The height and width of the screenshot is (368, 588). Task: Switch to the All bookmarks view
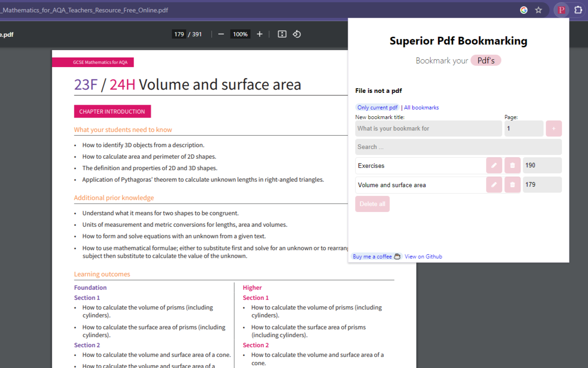(421, 107)
